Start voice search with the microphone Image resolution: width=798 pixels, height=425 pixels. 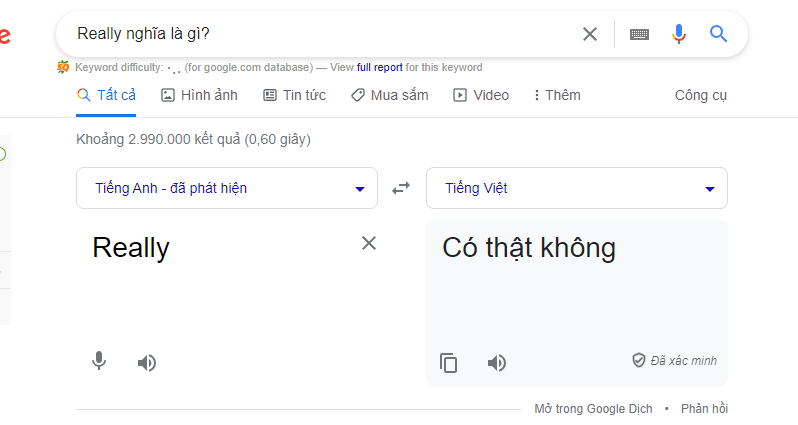coord(679,34)
